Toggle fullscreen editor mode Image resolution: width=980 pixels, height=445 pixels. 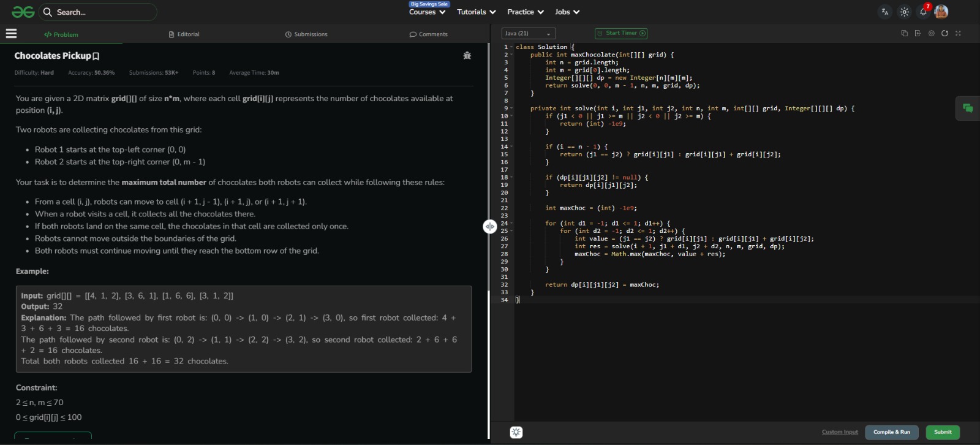(x=958, y=33)
